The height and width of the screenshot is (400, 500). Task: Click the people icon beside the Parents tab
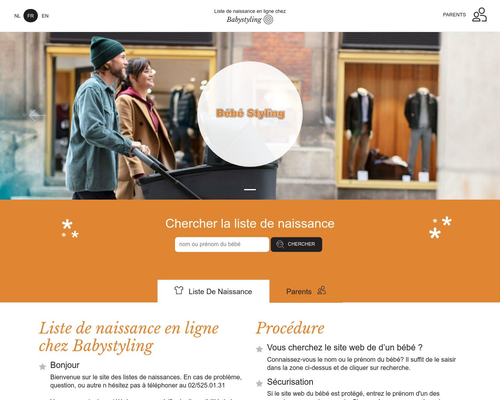(321, 290)
